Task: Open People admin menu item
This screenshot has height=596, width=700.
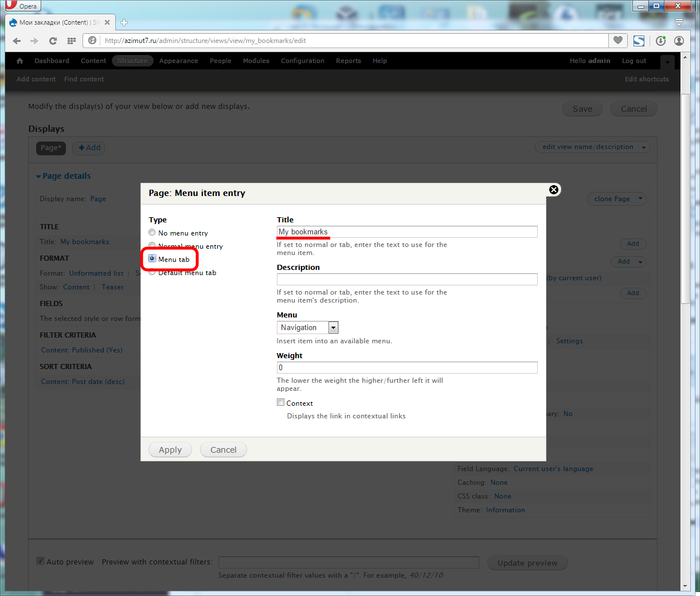Action: point(221,61)
